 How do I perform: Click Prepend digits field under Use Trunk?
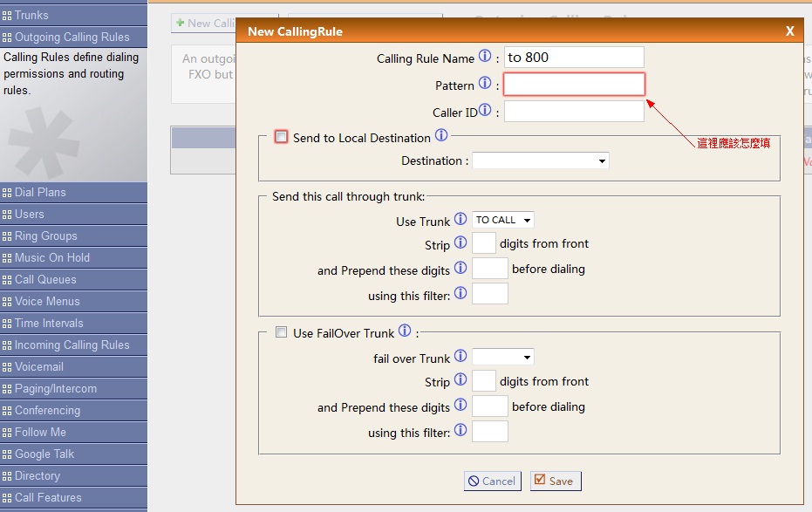click(x=490, y=269)
